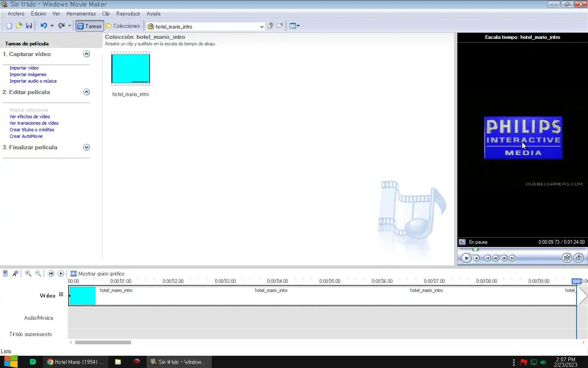The width and height of the screenshot is (588, 368).
Task: Open the undo history dropdown arrow
Action: [x=52, y=26]
